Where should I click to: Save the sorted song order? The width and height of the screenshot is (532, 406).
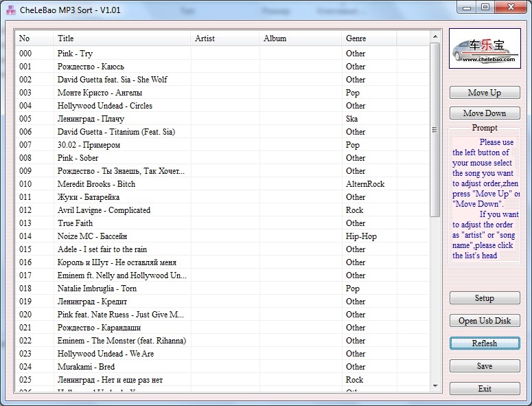pyautogui.click(x=485, y=366)
